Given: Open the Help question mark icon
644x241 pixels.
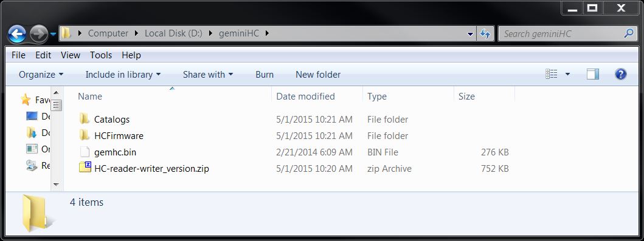Looking at the screenshot, I should pyautogui.click(x=621, y=74).
